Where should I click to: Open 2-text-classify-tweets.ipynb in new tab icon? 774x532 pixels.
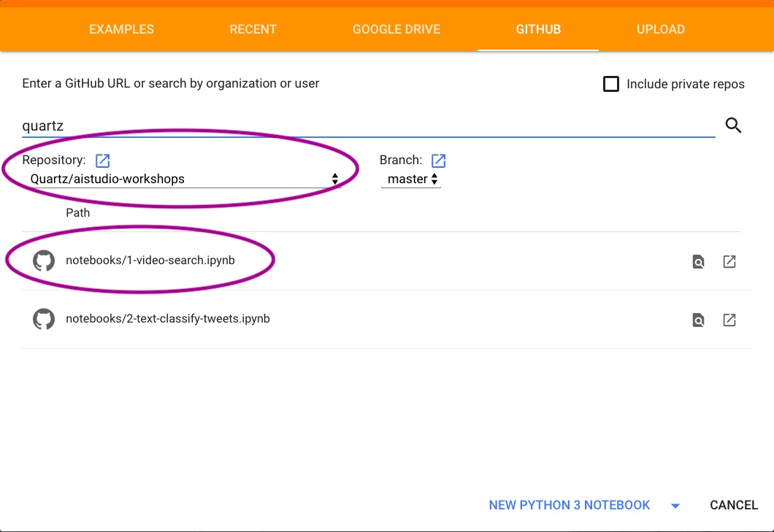pyautogui.click(x=729, y=320)
